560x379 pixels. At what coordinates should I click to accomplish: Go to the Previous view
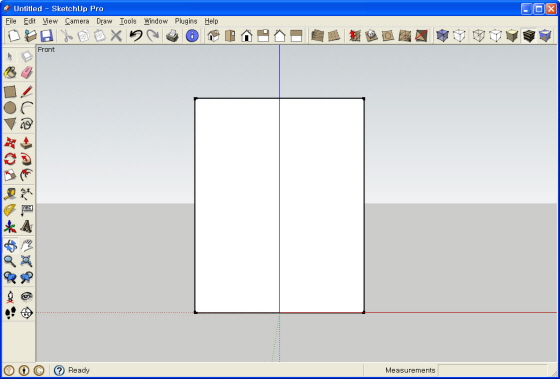[x=10, y=278]
